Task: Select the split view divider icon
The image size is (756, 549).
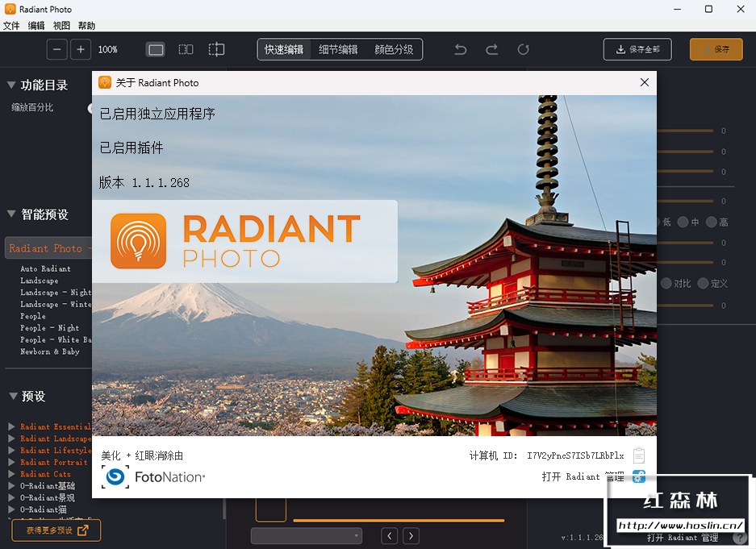Action: [216, 50]
